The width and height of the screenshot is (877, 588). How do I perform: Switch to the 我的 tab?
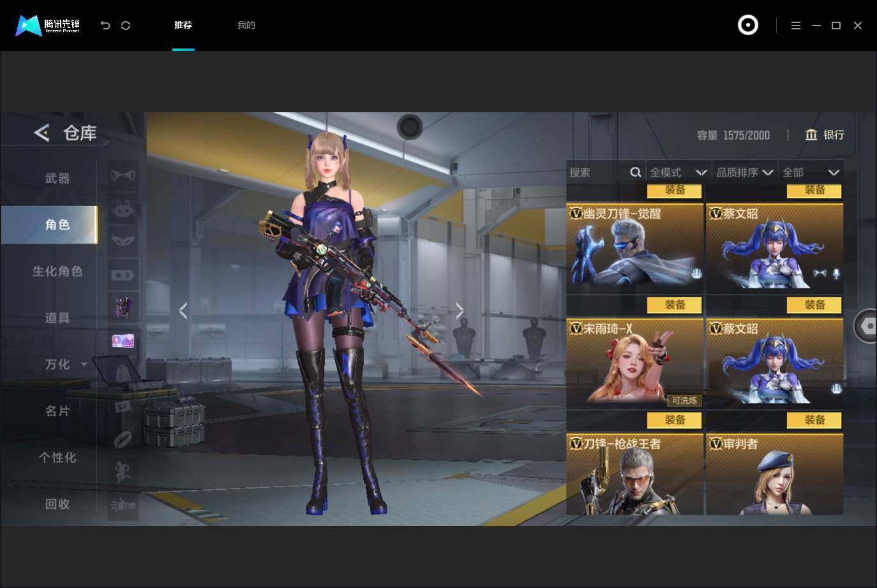pyautogui.click(x=246, y=25)
